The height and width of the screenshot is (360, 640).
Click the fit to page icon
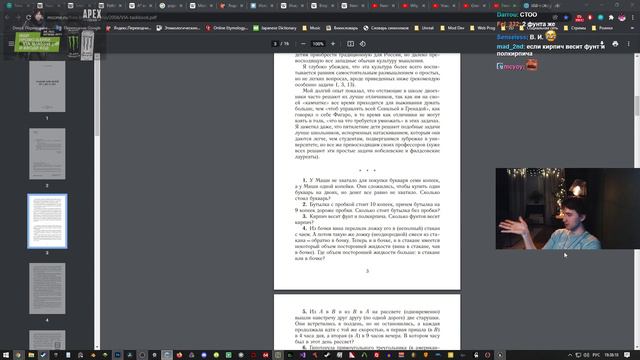[351, 44]
